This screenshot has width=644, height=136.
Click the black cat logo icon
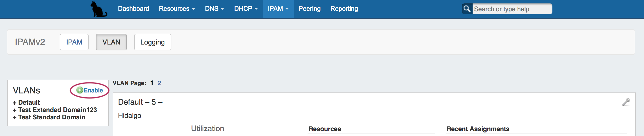tap(99, 9)
